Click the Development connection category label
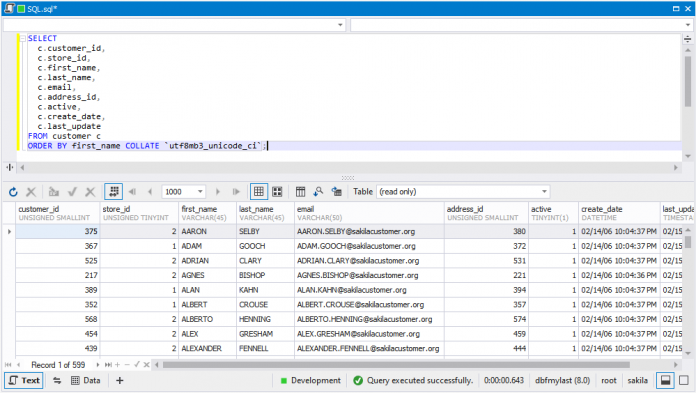 (316, 381)
